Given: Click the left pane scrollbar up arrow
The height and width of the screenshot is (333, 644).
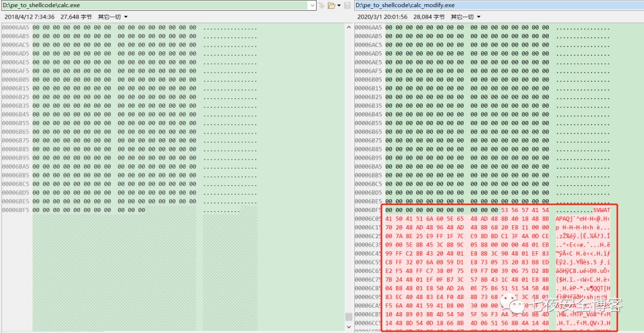Looking at the screenshot, I should pos(349,27).
